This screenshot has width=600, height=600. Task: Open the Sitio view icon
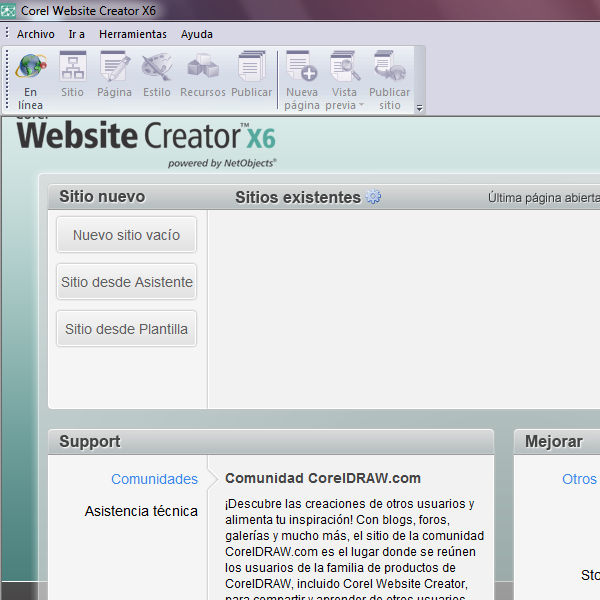coord(72,66)
